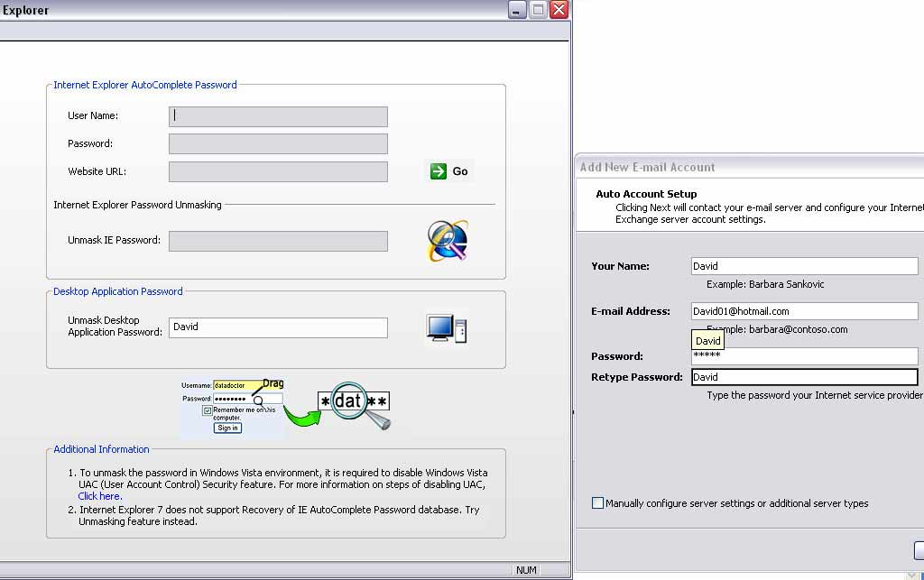
Task: Click the Your Name field in e-mail dialog
Action: pos(804,266)
